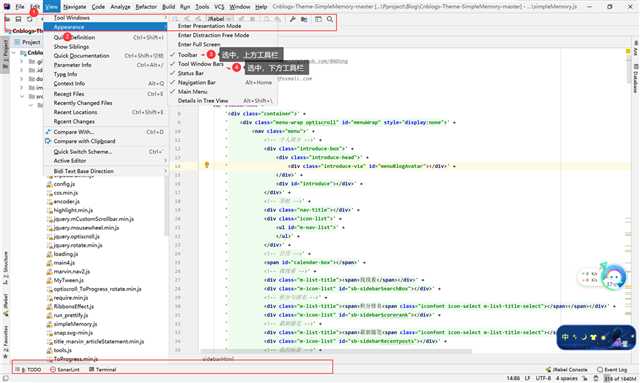
Task: Click the 4 spaces indent status entry
Action: [567, 379]
